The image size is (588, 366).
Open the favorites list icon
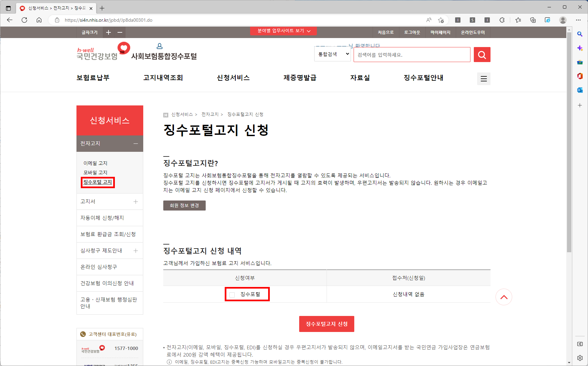click(518, 20)
